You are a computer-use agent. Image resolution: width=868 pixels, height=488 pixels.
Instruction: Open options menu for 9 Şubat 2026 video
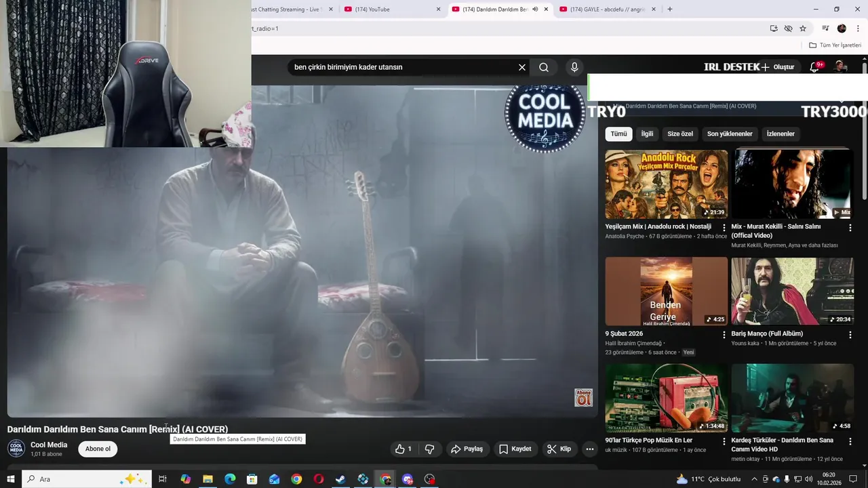(x=724, y=335)
